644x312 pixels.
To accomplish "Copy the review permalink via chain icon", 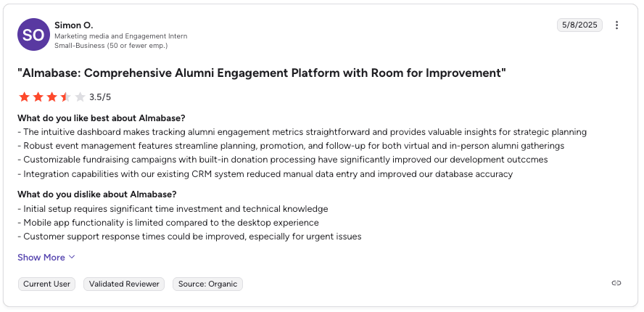I will [x=616, y=283].
